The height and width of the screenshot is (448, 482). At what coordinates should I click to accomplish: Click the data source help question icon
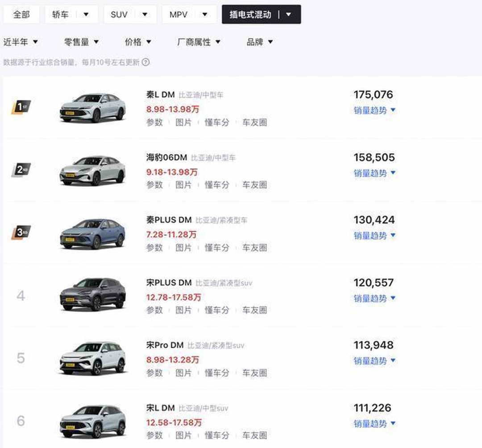coord(145,62)
